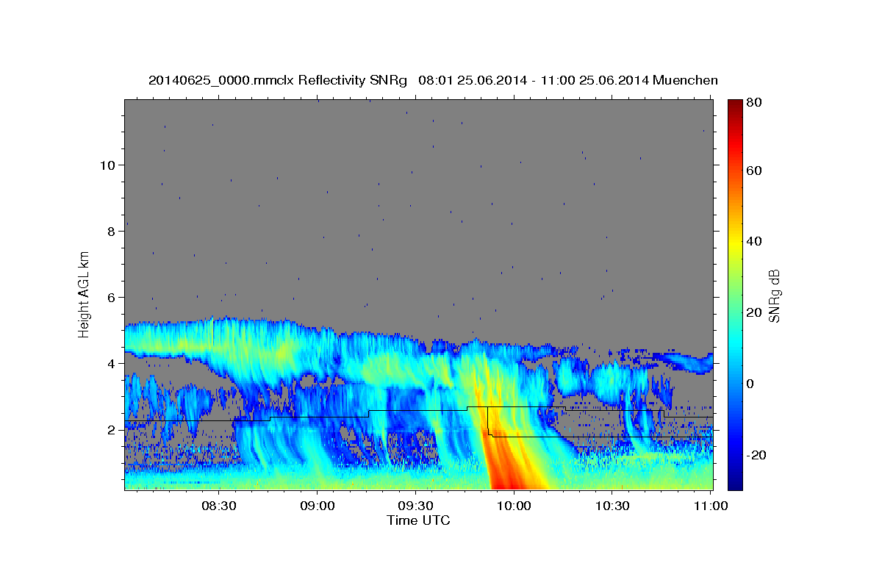The width and height of the screenshot is (882, 588).
Task: Click the plot title text starting 20140625_0000.mmclx
Action: pyautogui.click(x=433, y=80)
